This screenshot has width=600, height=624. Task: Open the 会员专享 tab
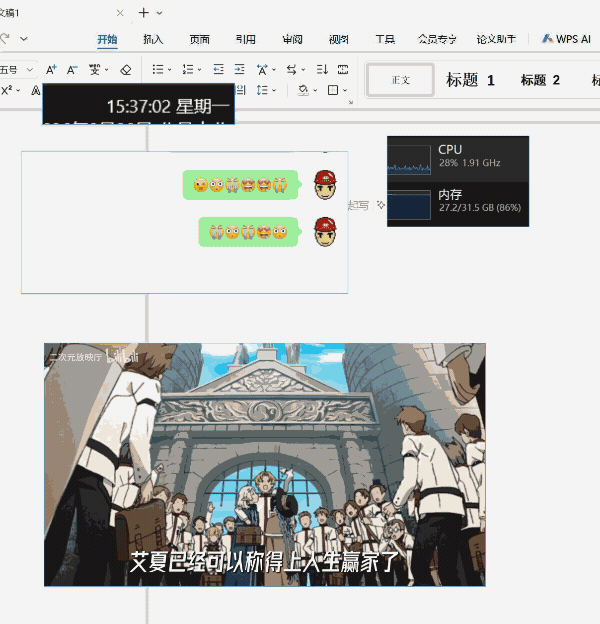437,39
